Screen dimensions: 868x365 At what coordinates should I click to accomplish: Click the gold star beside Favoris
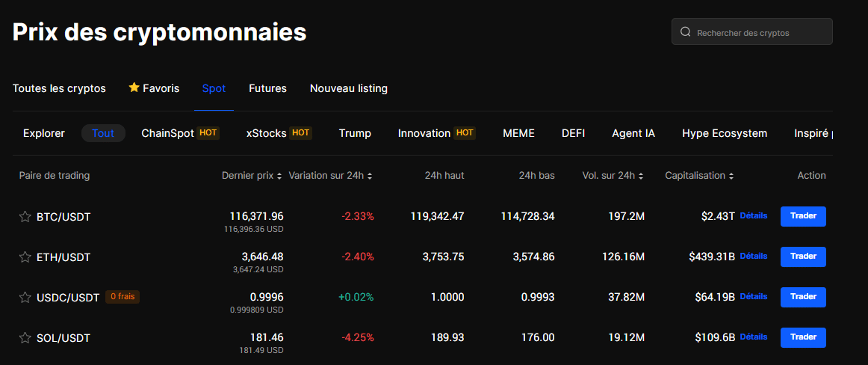coord(134,88)
